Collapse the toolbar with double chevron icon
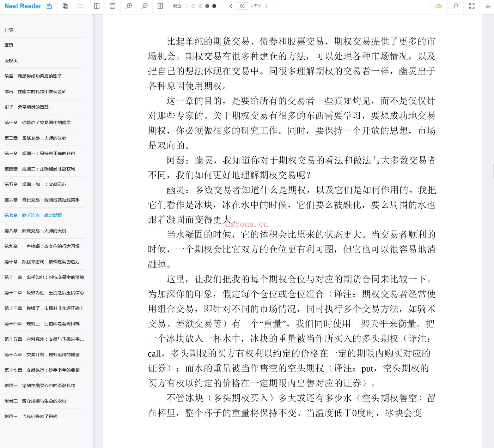 click(x=488, y=6)
